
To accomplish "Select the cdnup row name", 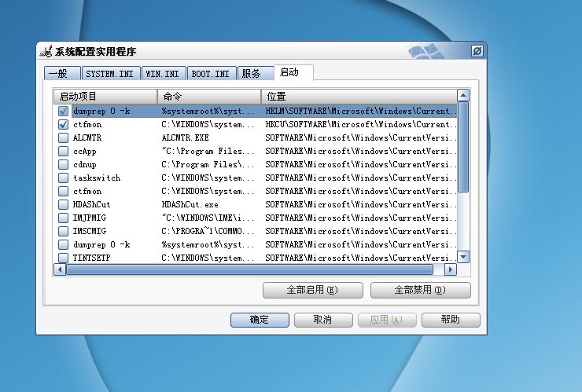I will click(85, 165).
